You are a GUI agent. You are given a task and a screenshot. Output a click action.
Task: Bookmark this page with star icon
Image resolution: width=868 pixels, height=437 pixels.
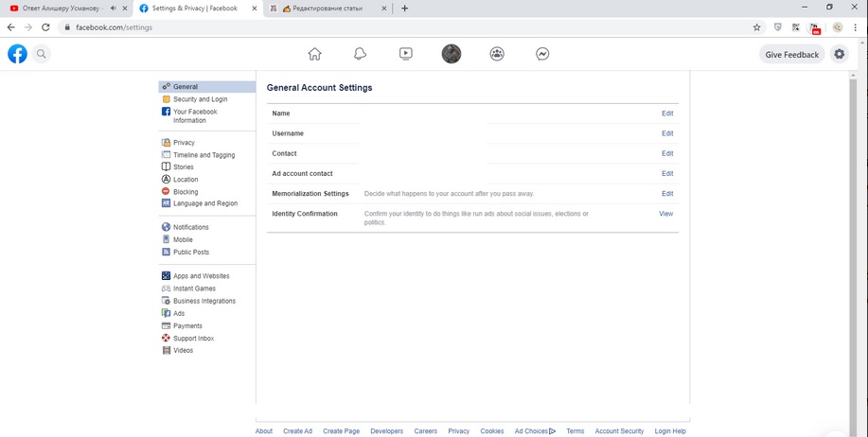(x=756, y=27)
